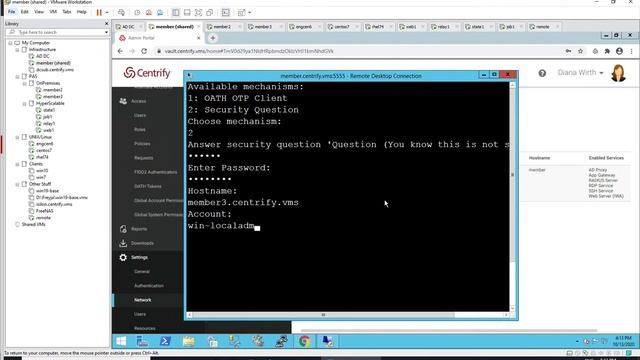Image resolution: width=640 pixels, height=360 pixels.
Task: Open Windows Start button in guest taskbar
Action: [121, 341]
